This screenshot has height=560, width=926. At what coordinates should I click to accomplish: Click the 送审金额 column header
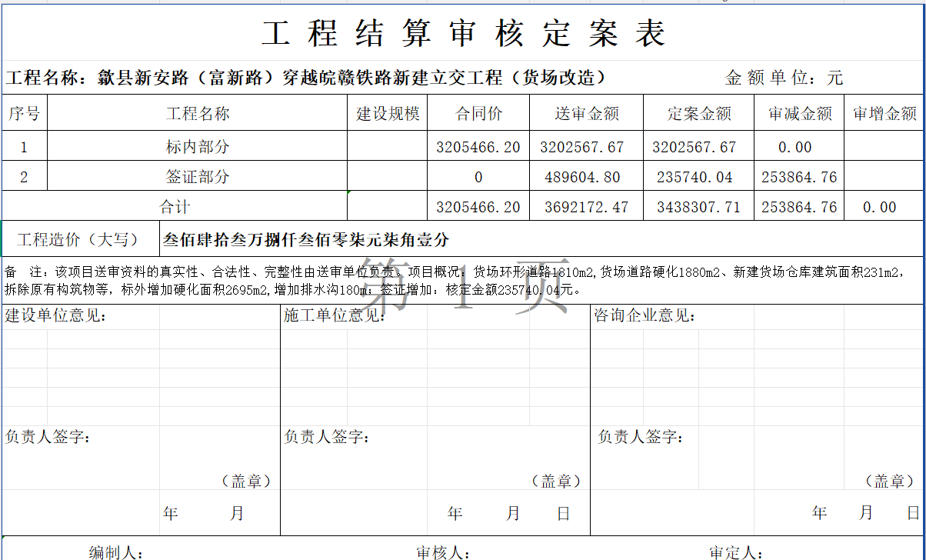point(587,114)
